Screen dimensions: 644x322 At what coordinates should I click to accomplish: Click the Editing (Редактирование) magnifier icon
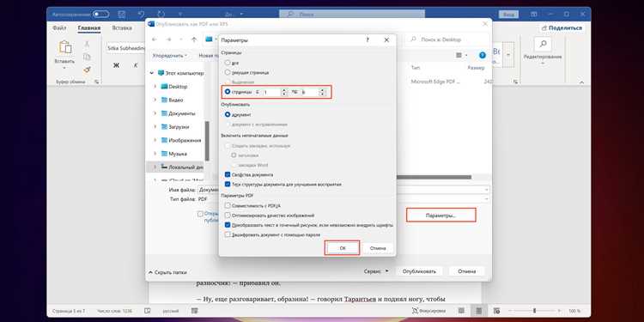coord(543,44)
